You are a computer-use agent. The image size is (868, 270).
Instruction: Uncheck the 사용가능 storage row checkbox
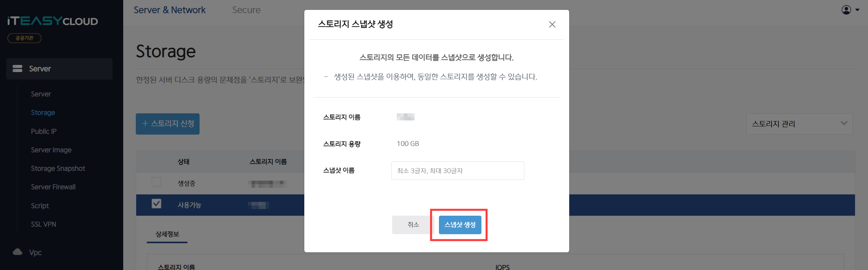[x=156, y=203]
